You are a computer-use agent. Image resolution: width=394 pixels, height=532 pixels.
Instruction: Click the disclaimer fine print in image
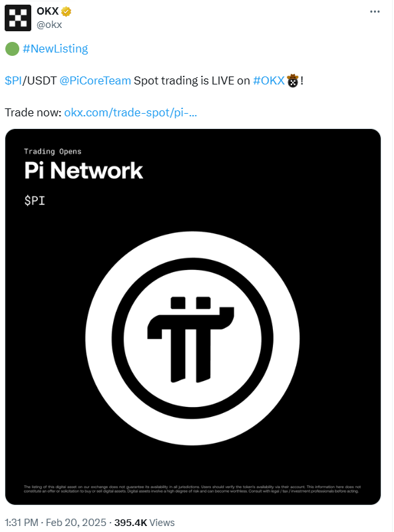coord(192,489)
